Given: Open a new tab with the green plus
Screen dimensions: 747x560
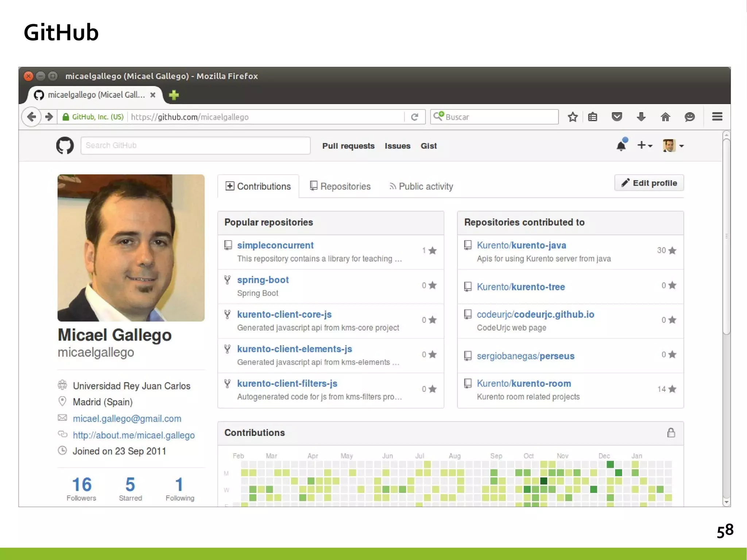Looking at the screenshot, I should (x=174, y=95).
